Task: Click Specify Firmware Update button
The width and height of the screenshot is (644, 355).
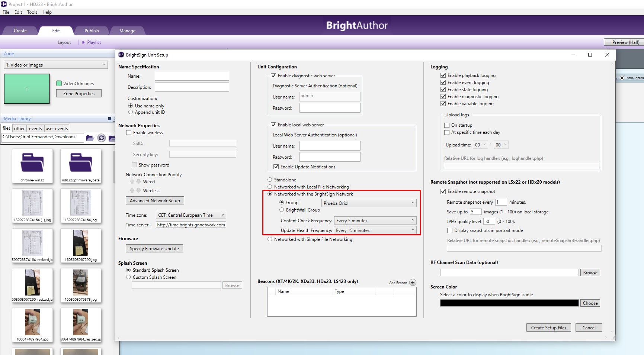Action: [154, 249]
